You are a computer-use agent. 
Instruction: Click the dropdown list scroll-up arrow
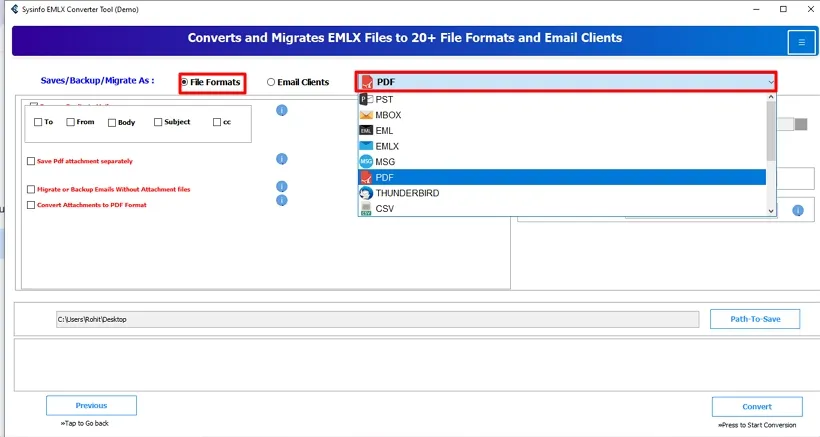click(771, 97)
